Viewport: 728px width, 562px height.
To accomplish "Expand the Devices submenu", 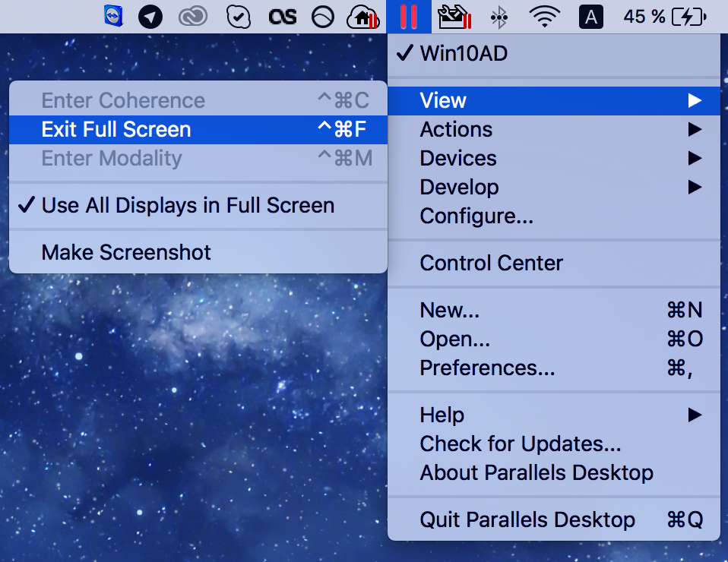I will (553, 158).
